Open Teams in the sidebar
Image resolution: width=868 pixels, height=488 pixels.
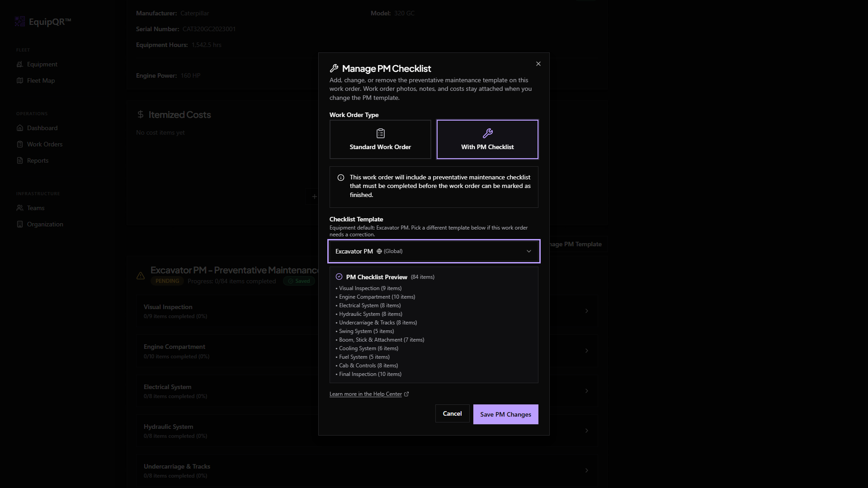pyautogui.click(x=36, y=208)
